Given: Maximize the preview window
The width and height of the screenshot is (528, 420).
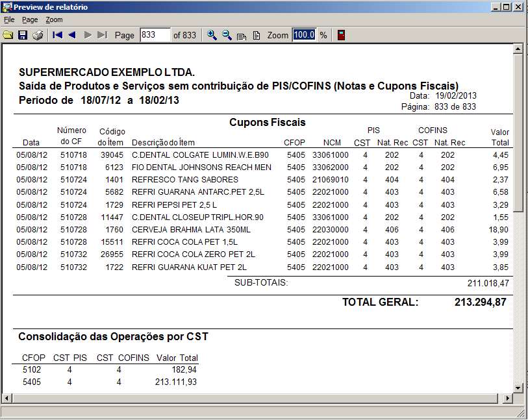Looking at the screenshot, I should (506, 6).
